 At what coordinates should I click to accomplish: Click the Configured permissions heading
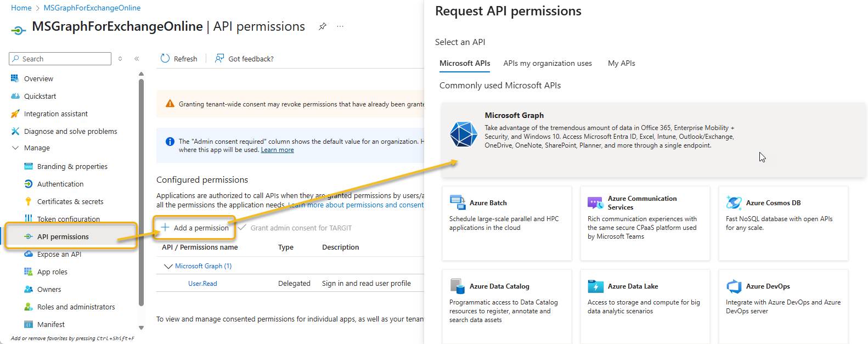pyautogui.click(x=202, y=179)
